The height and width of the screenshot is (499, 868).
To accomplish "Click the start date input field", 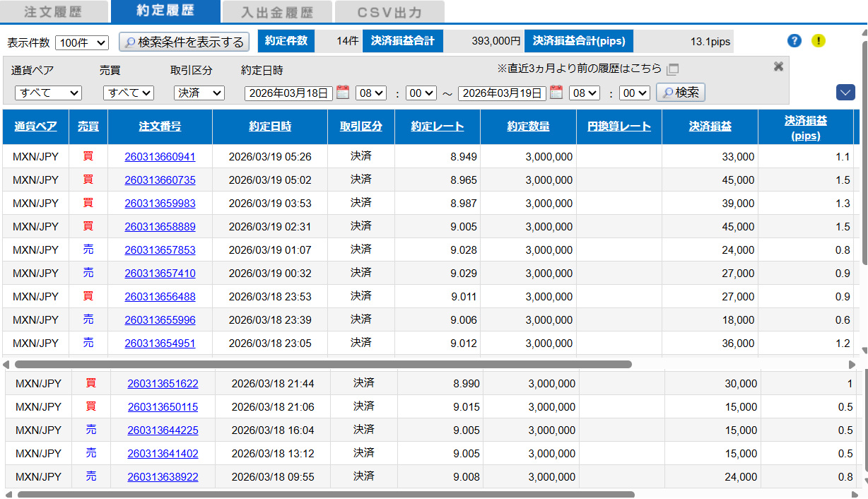I will 288,93.
